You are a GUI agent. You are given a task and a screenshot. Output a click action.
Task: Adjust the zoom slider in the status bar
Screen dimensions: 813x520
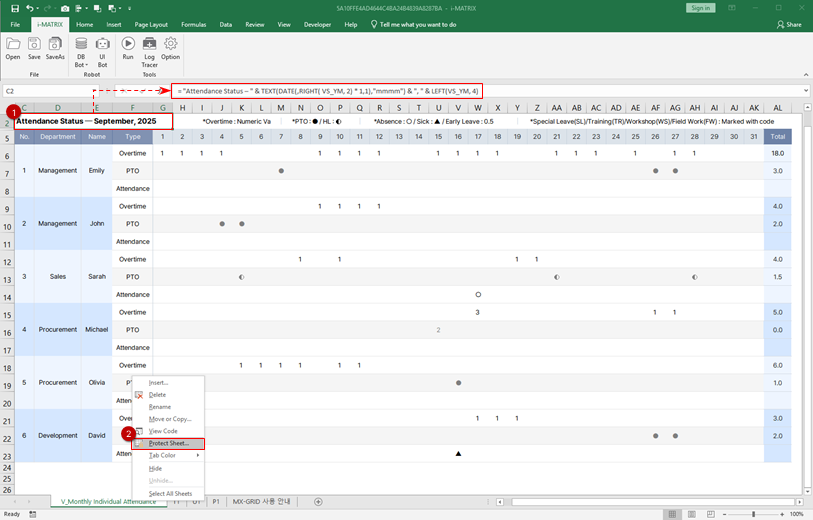pyautogui.click(x=753, y=514)
